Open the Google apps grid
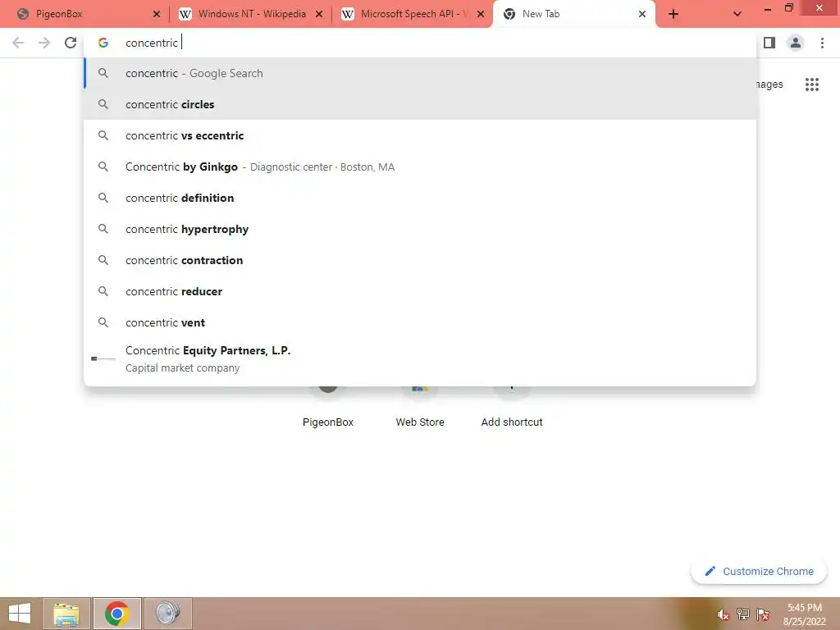 (x=812, y=84)
